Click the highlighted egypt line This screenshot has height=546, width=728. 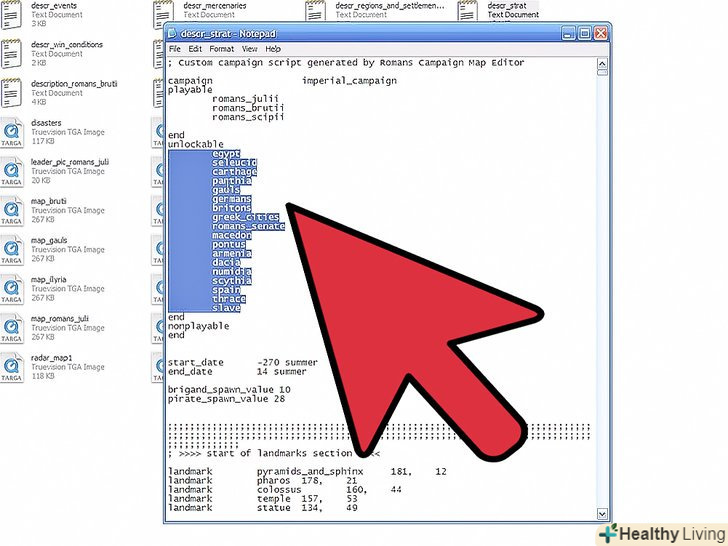(x=226, y=153)
